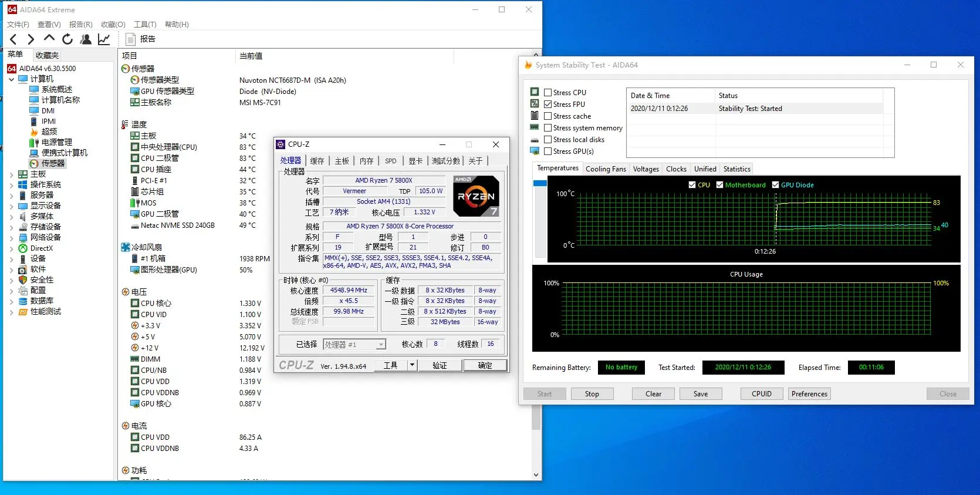This screenshot has height=495, width=980.
Task: Click the AIDA64 forward navigation arrow
Action: click(x=31, y=39)
